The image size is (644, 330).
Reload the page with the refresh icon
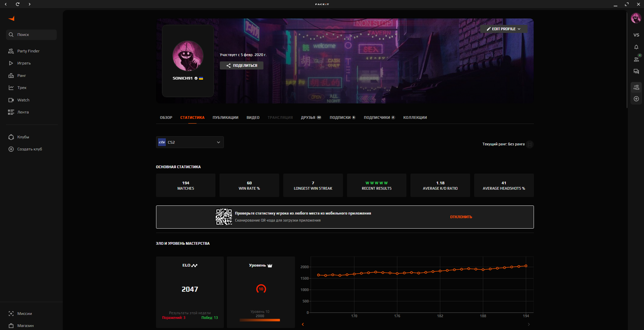click(x=17, y=4)
